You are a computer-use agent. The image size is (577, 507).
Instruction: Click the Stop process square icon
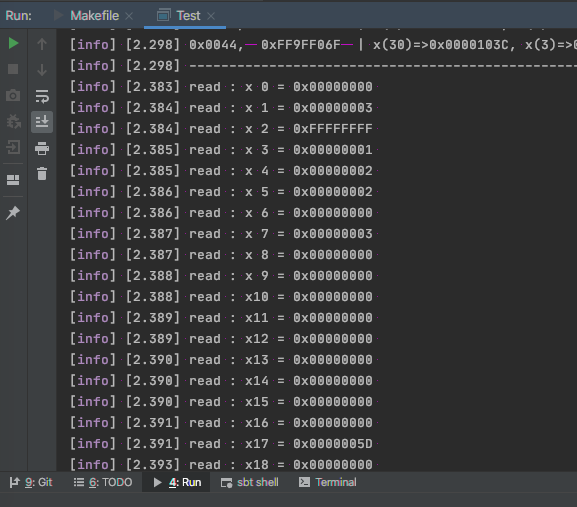[13, 69]
